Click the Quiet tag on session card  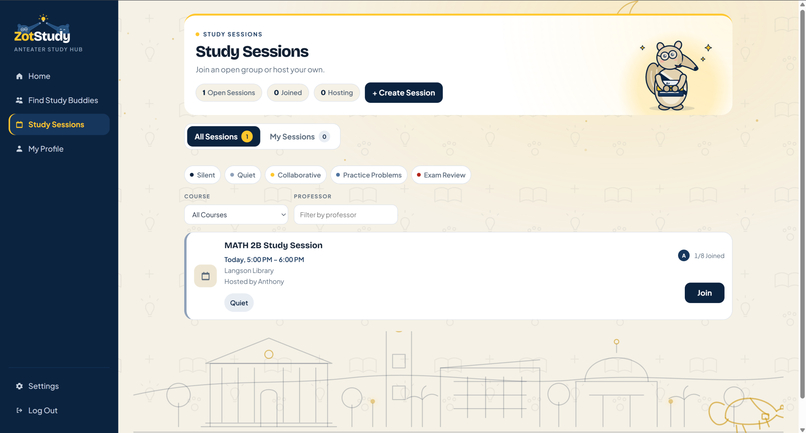tap(239, 303)
